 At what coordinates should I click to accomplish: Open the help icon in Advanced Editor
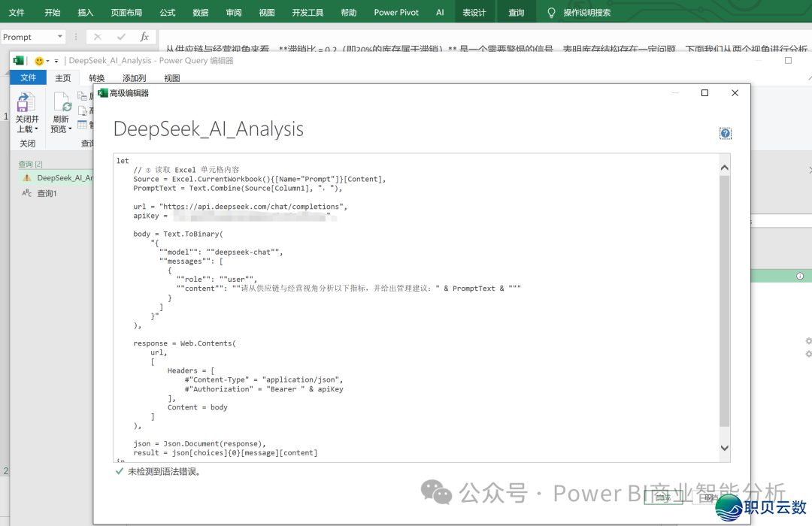(x=725, y=134)
